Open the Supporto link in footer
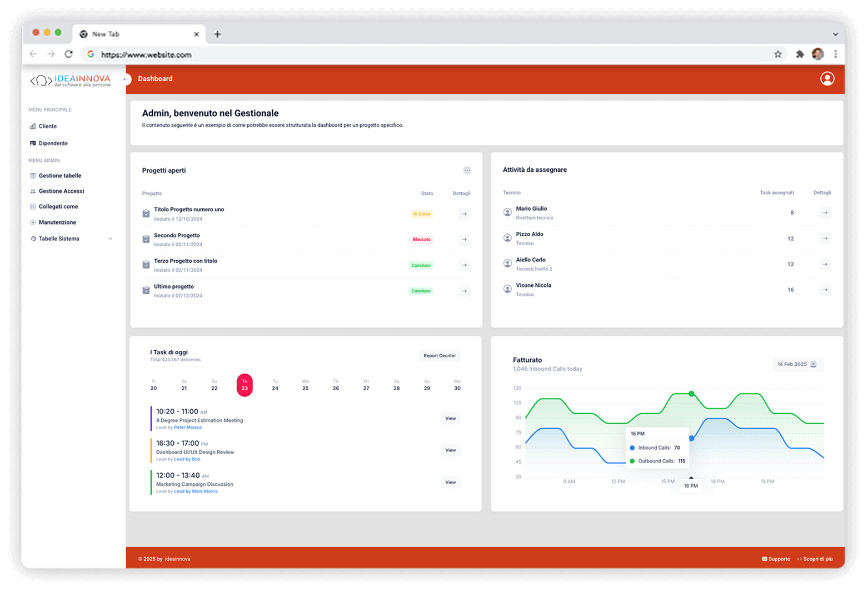Viewport: 868px width, 591px height. [776, 559]
